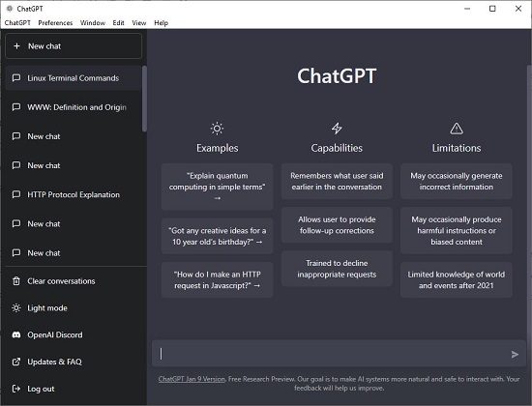Open the HTTP Protocol Explanation conversation
Viewport: 532px width, 406px height.
74,194
